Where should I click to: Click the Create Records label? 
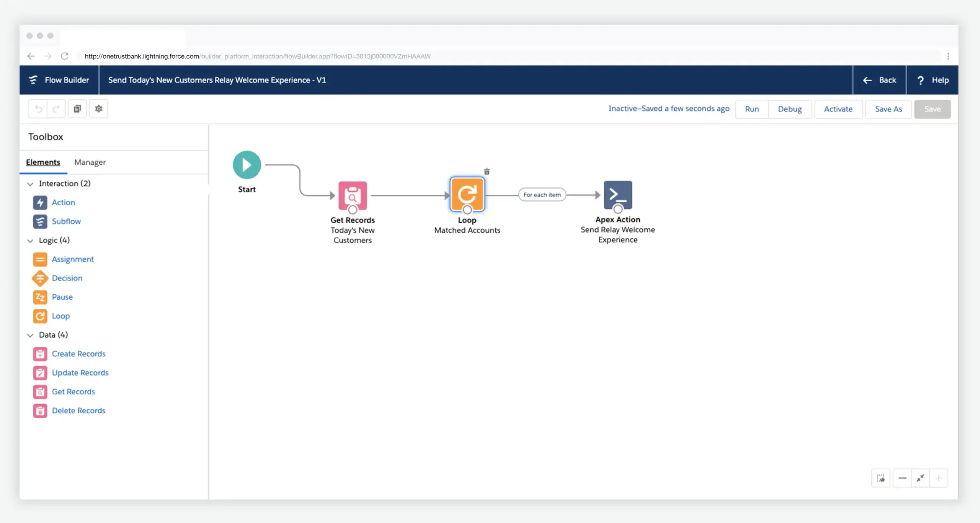79,354
